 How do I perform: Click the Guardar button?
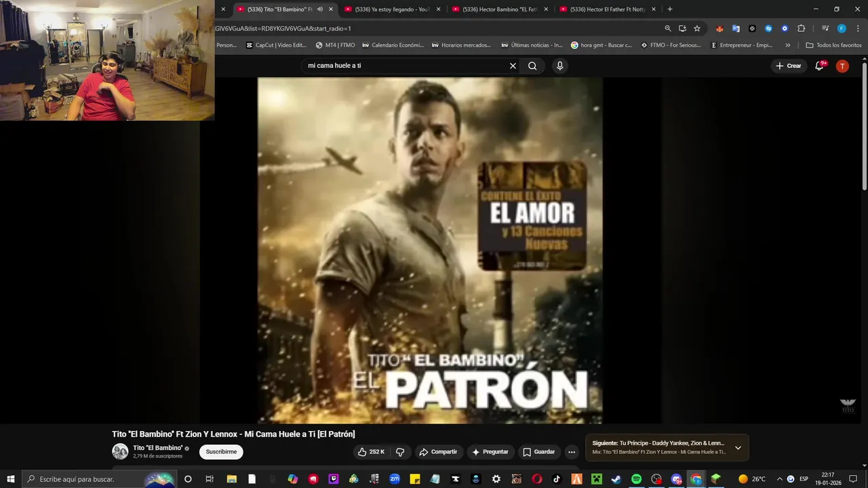(x=539, y=452)
